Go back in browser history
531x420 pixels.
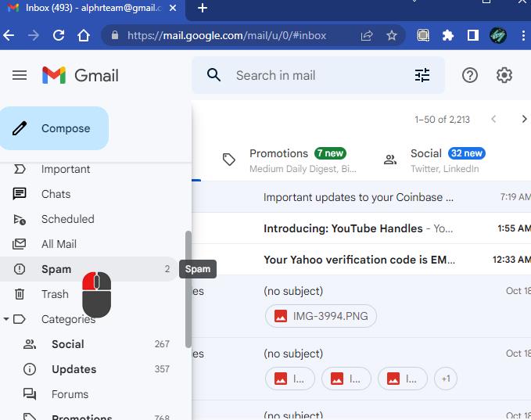click(x=9, y=35)
